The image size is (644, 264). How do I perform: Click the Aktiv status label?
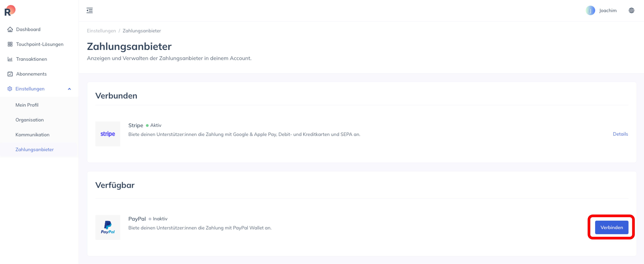click(156, 125)
